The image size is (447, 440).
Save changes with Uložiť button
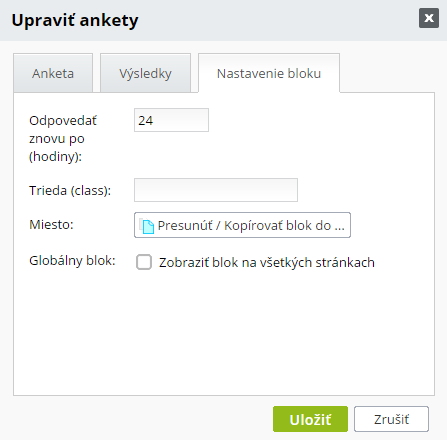point(310,419)
